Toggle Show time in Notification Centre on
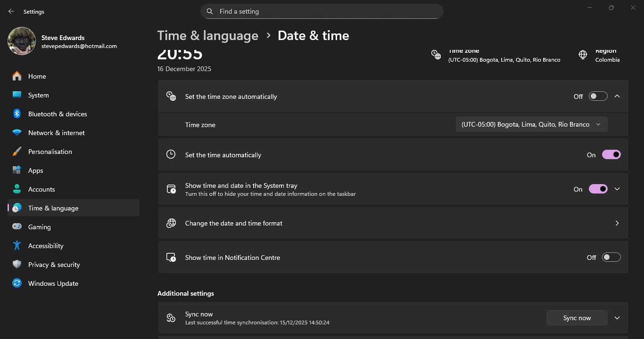Screen dimensions: 644x339 pos(611,258)
